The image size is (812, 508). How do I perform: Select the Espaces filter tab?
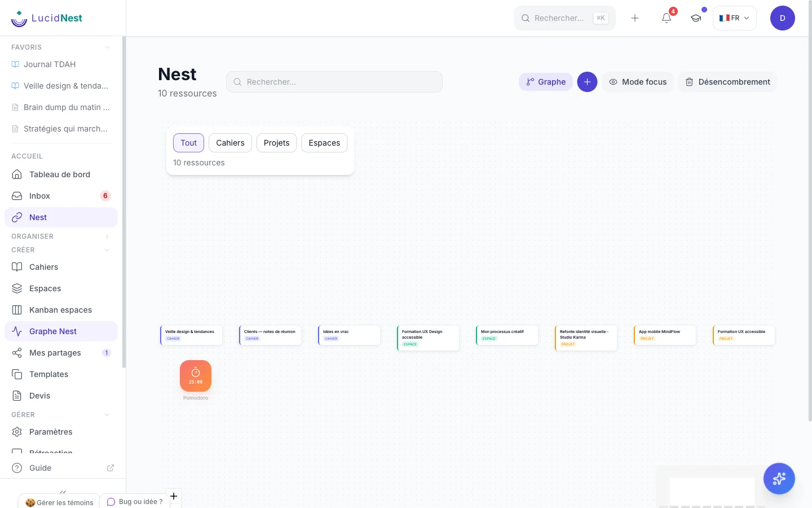click(x=324, y=143)
